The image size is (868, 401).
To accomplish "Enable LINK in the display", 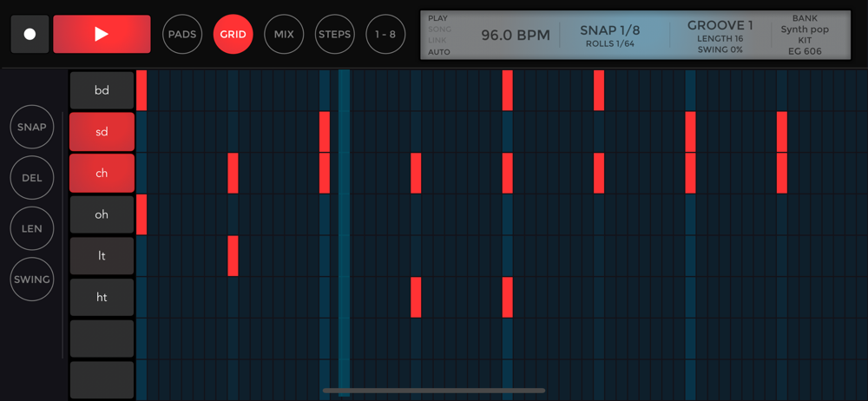I will tap(437, 41).
